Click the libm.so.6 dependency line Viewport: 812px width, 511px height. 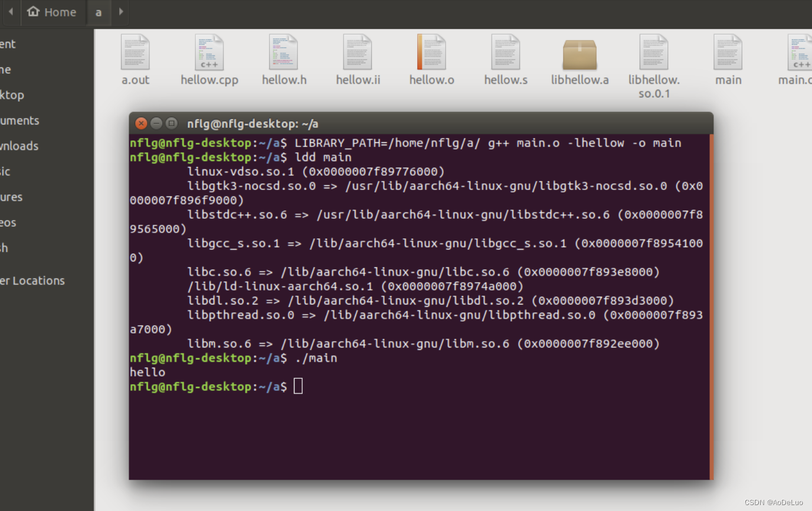423,343
